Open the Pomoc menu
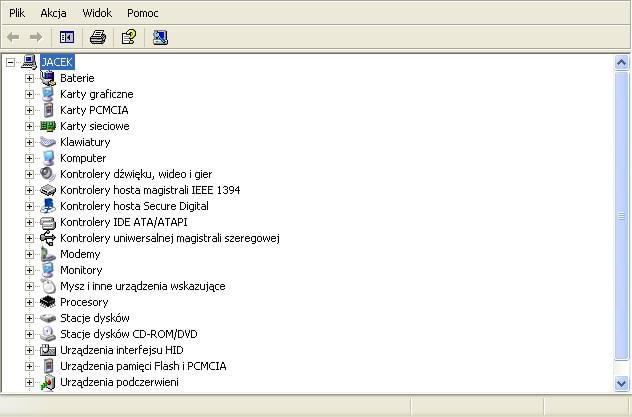The height and width of the screenshot is (417, 632). (x=143, y=13)
